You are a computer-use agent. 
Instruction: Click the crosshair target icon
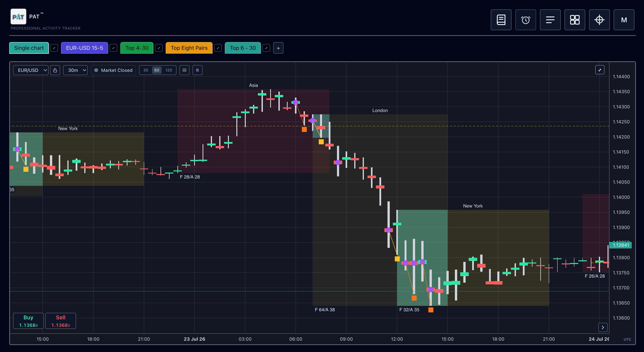(599, 20)
